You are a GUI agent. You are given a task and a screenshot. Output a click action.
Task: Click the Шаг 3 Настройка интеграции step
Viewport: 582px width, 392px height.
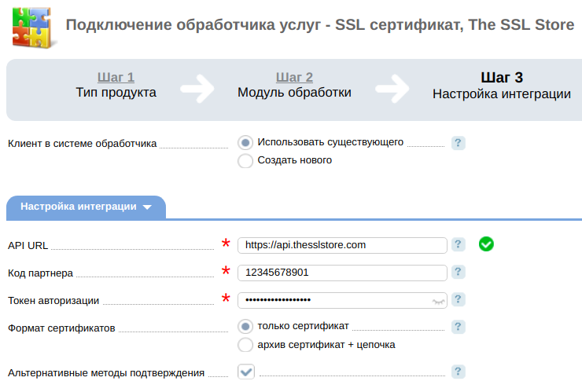502,86
